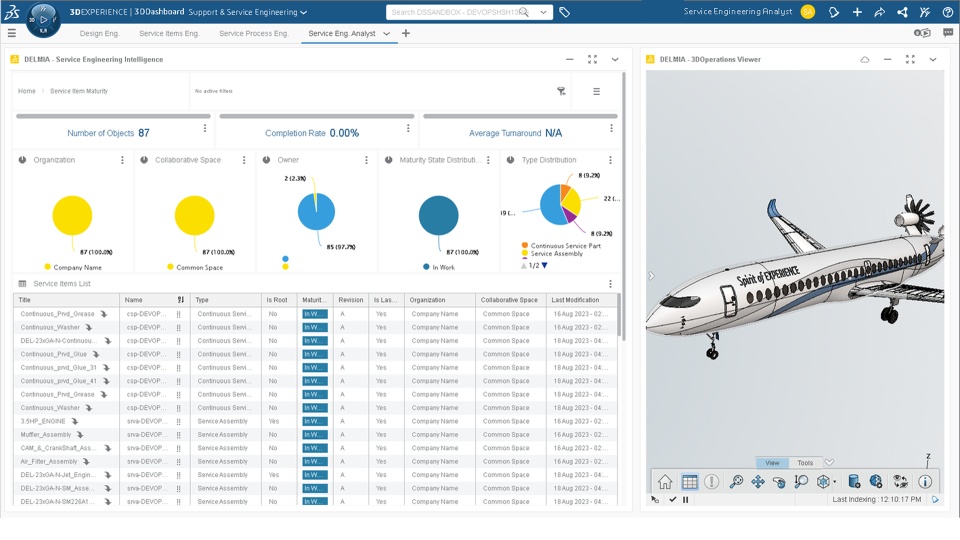
Task: Toggle show/hide visibility swap in the viewer toolbar
Action: [x=900, y=482]
